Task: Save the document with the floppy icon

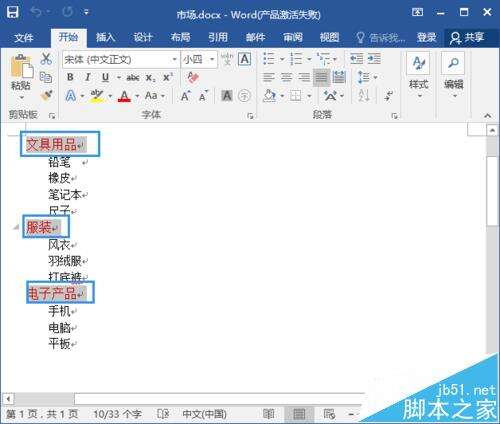Action: pos(13,13)
